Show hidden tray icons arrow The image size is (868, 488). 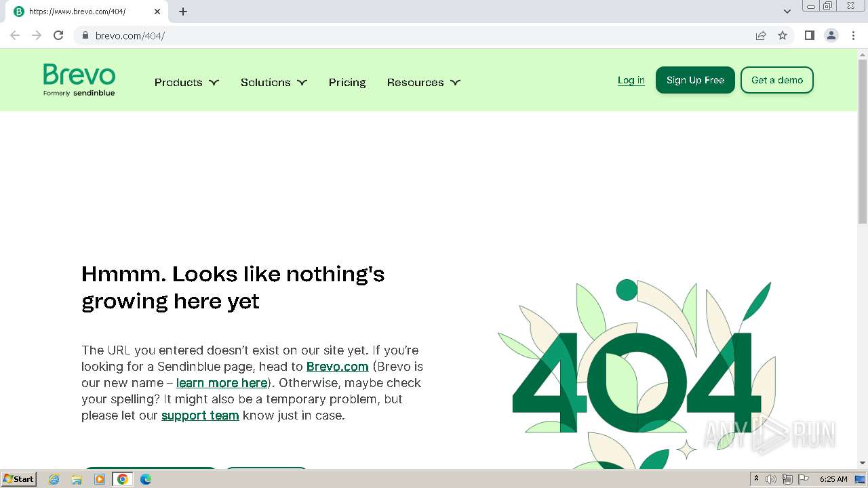point(756,479)
